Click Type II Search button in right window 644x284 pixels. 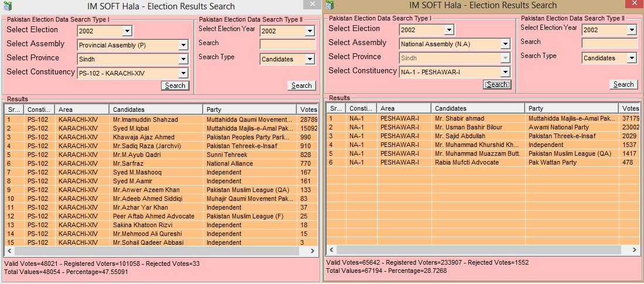click(624, 84)
